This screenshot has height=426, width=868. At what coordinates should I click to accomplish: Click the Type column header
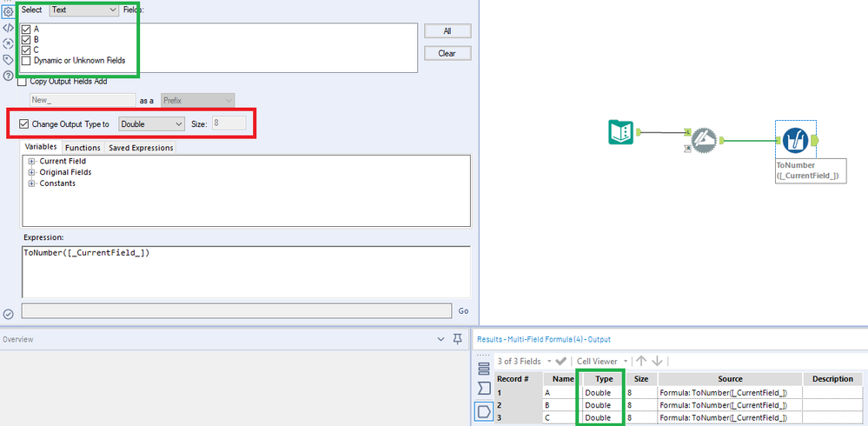coord(604,379)
